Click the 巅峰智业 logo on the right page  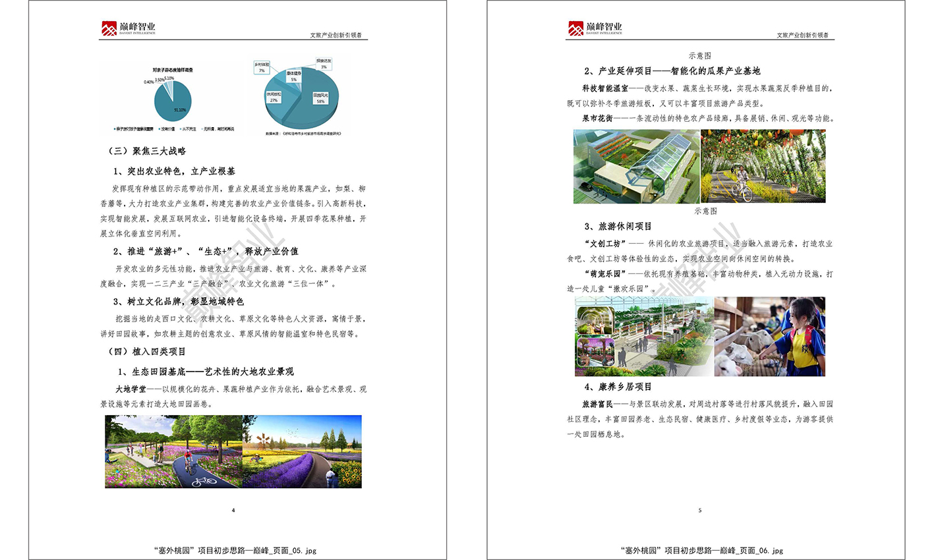(595, 28)
